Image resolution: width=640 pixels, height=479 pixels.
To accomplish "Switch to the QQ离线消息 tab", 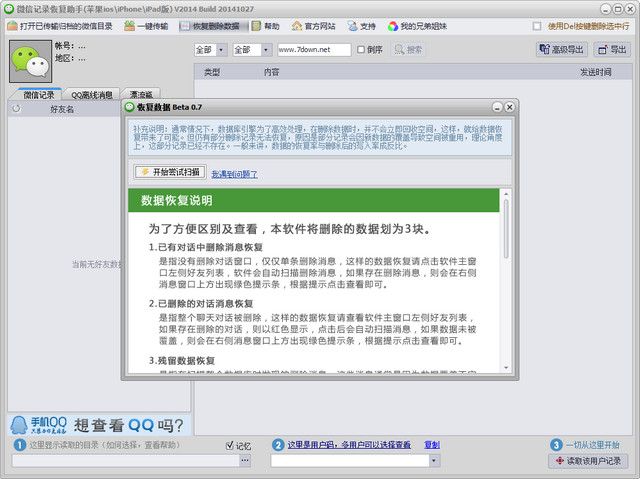I will [92, 95].
